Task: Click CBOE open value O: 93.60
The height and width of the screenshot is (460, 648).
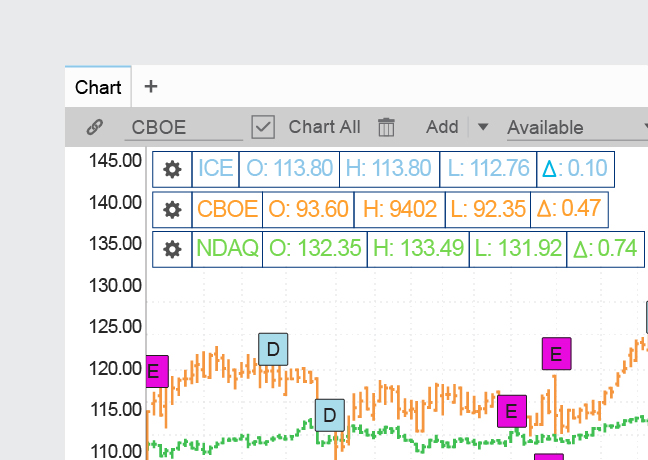Action: [x=308, y=209]
